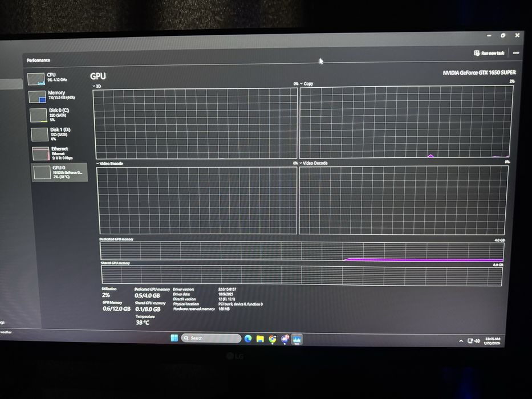Screen dimensions: 532x399
Task: Switch to Google Chrome on the taskbar
Action: coord(273,339)
